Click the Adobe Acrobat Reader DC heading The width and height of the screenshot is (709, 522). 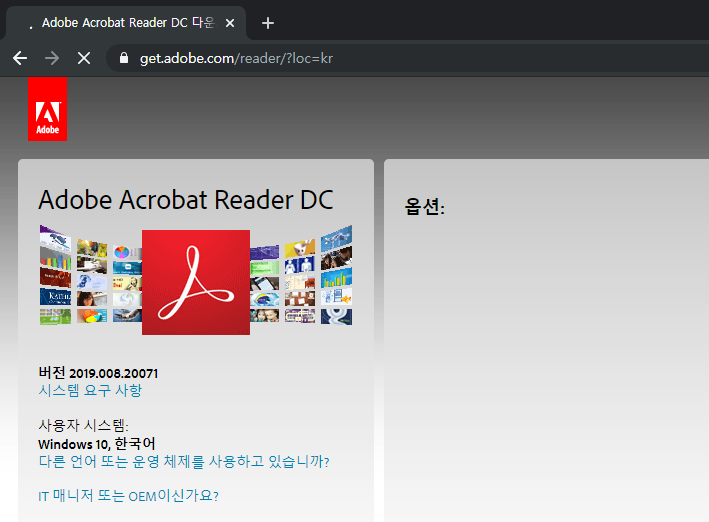[x=186, y=200]
